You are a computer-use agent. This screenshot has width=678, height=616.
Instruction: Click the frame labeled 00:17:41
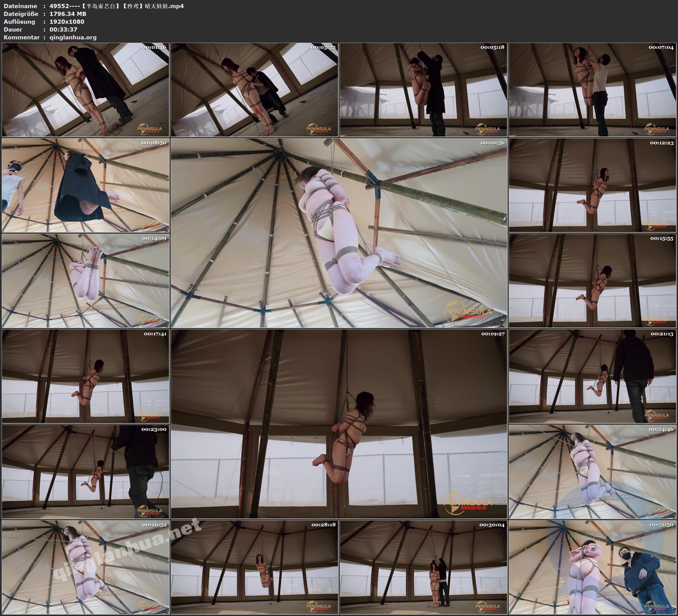click(x=85, y=376)
